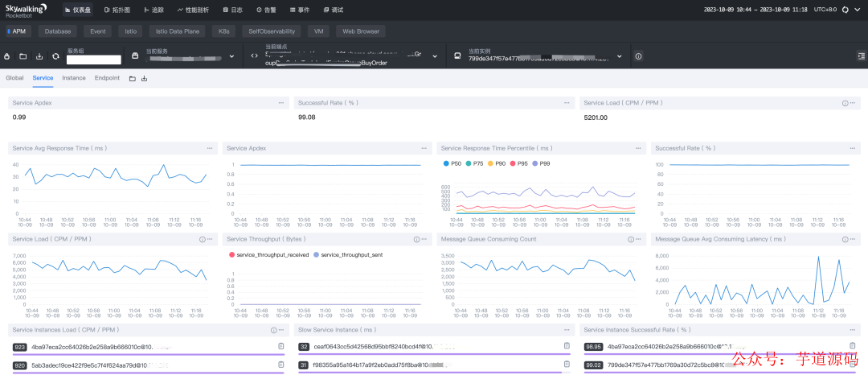Viewport: 868px width, 375px height.
Task: Toggle the P95 legend series
Action: 518,163
